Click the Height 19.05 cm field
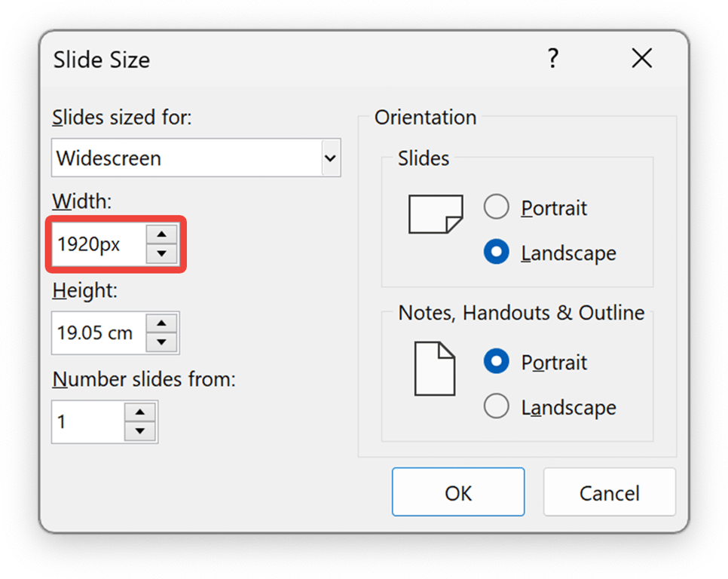 [x=98, y=333]
